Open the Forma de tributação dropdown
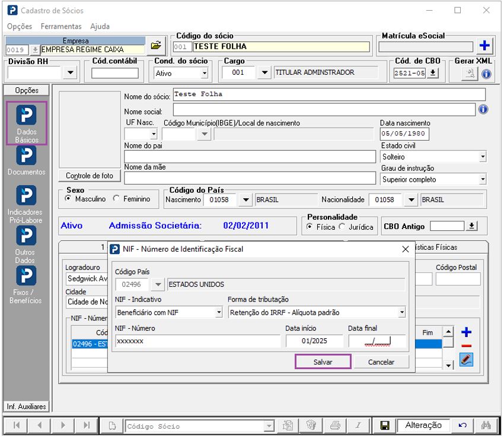Screen dimensions: 504x438 (x=402, y=312)
